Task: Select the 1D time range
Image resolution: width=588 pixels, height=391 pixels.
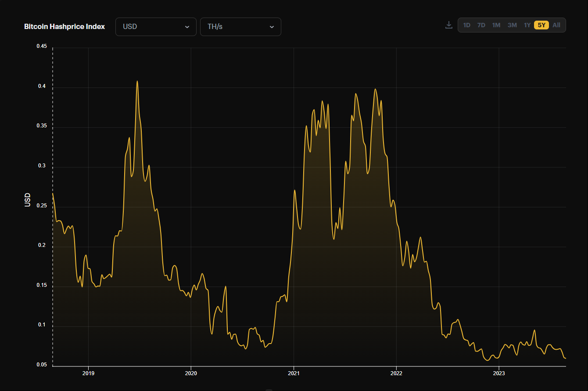Action: 467,25
